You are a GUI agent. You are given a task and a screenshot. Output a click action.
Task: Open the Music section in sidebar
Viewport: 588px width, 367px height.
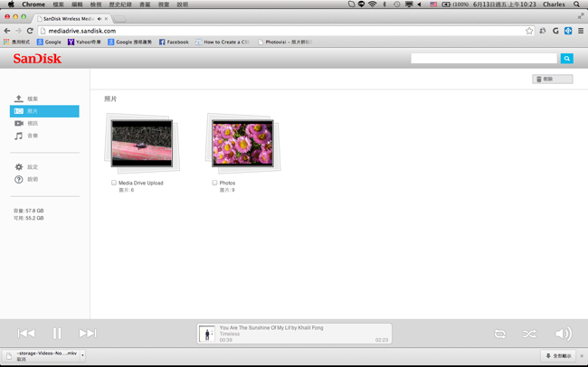coord(44,136)
